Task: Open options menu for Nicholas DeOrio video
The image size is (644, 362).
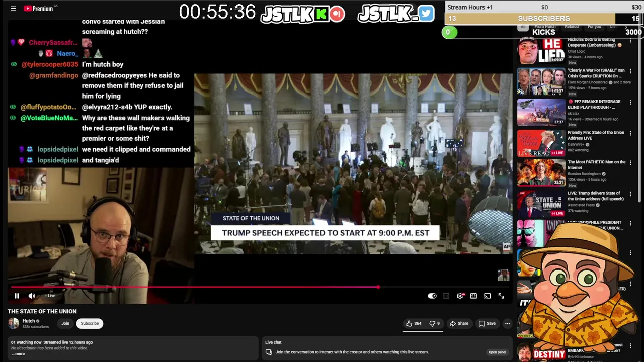Action: [x=630, y=41]
